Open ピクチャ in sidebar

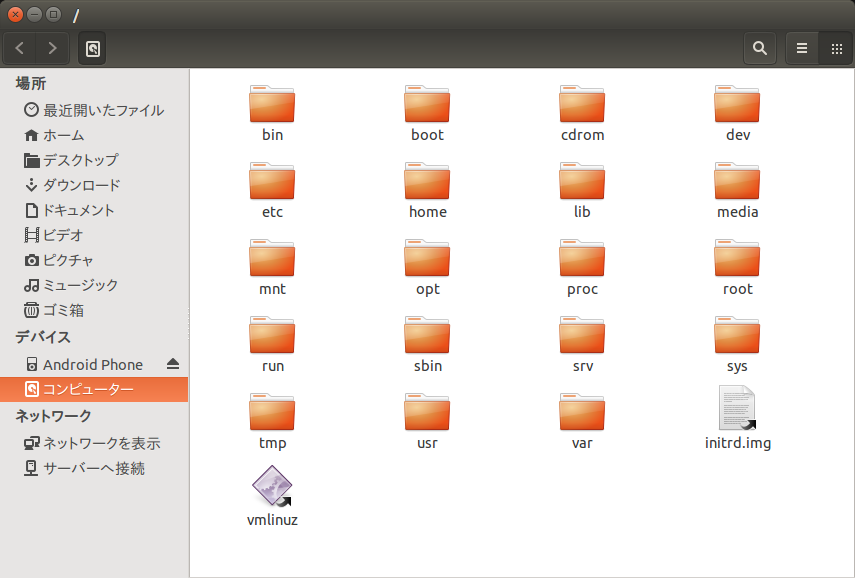(94, 260)
